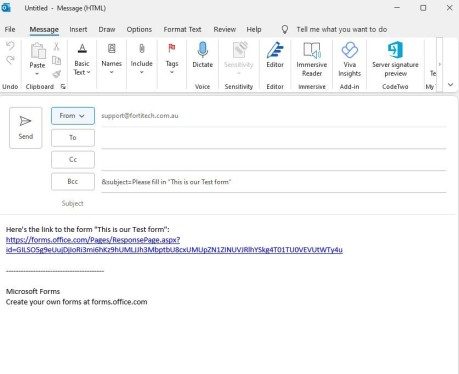Click the Send button
The height and width of the screenshot is (374, 459).
pyautogui.click(x=26, y=128)
